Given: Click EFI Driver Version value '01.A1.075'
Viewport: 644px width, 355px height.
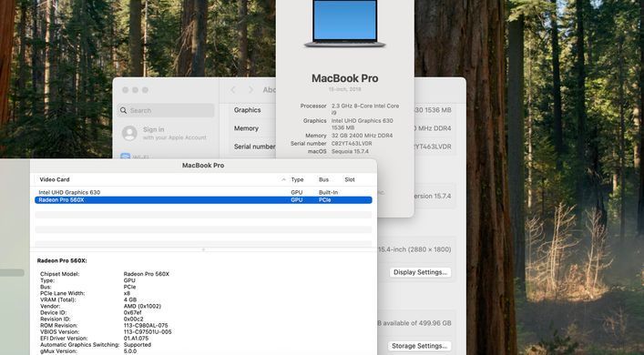Looking at the screenshot, I should [x=136, y=339].
